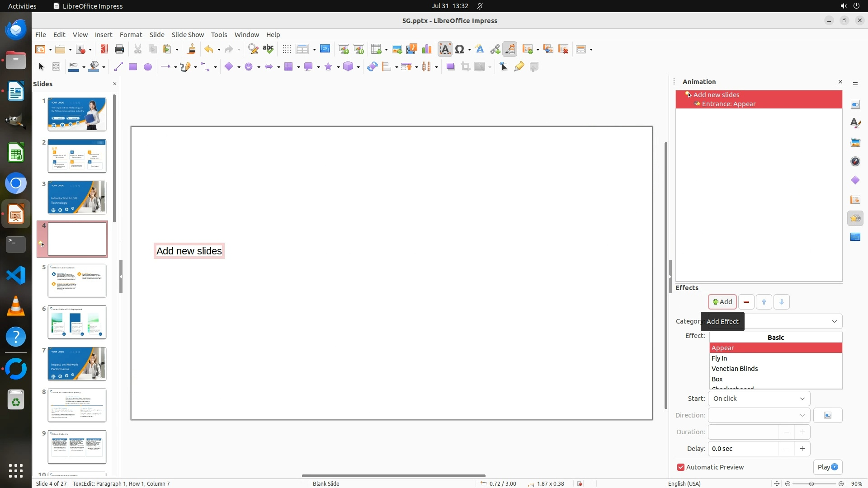Screen dimensions: 868x488
Task: Move the effect down in the list
Action: 781,302
